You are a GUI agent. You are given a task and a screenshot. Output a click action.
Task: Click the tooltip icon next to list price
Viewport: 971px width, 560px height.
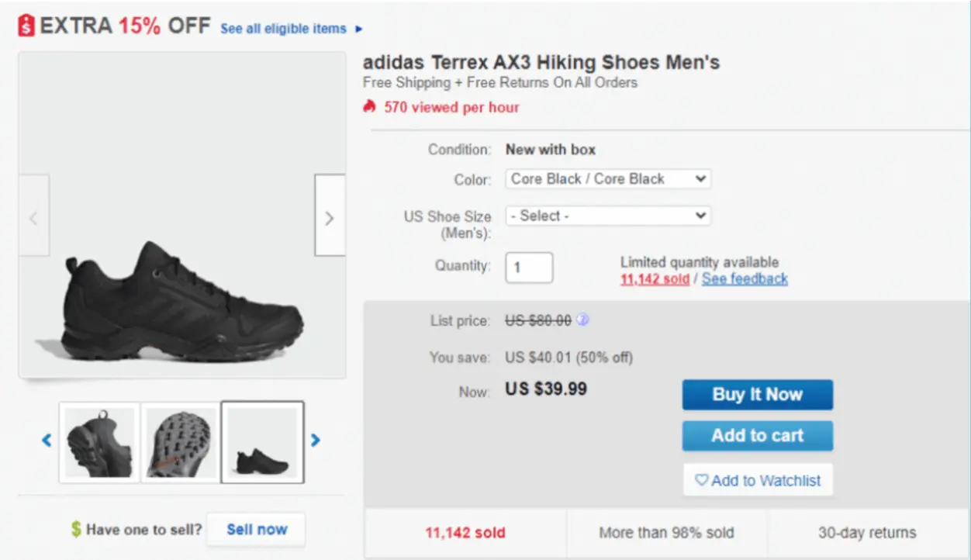[582, 320]
